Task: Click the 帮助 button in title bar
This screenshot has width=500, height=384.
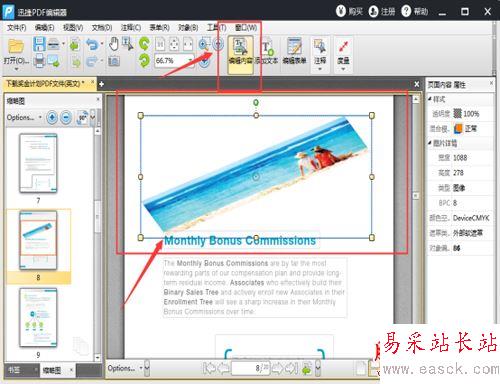Action: [415, 11]
